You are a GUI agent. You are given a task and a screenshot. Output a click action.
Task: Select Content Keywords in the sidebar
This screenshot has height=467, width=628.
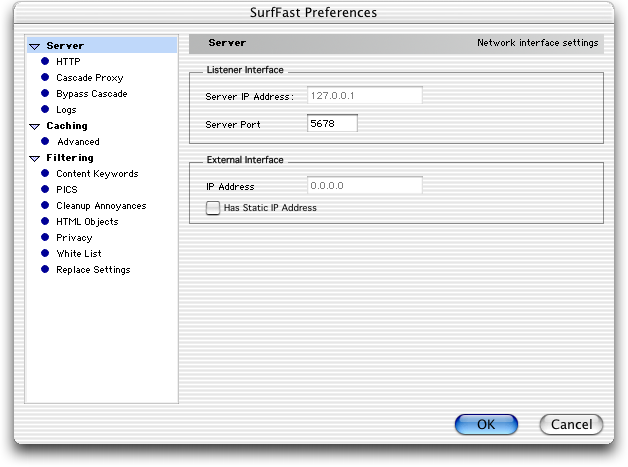click(x=97, y=174)
